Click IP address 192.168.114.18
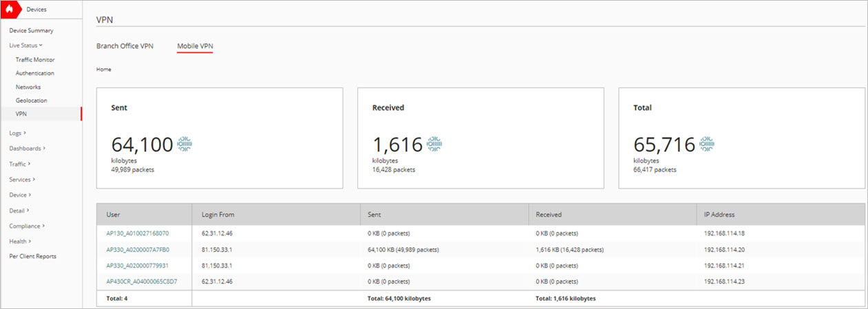The width and height of the screenshot is (868, 309). 725,233
